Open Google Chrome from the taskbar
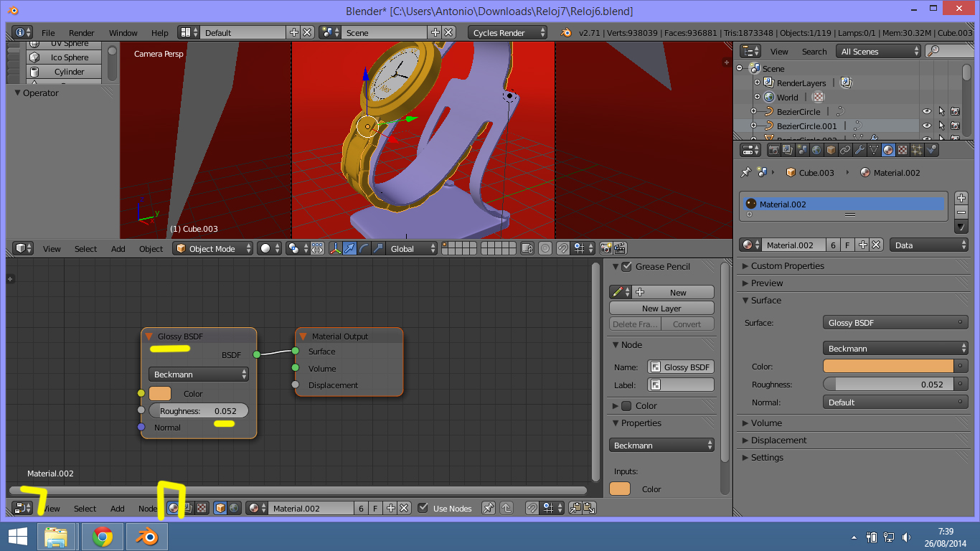This screenshot has width=980, height=551. [102, 537]
